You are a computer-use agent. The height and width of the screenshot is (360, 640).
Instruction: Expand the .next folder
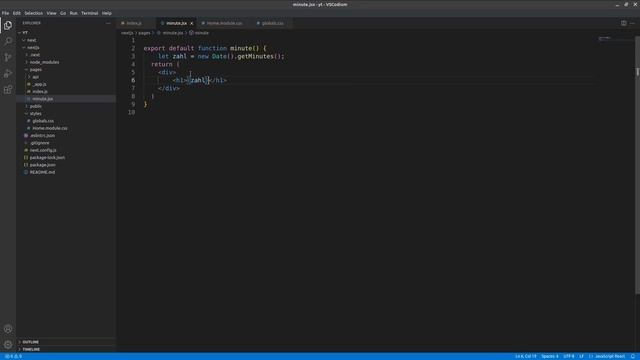(x=35, y=55)
